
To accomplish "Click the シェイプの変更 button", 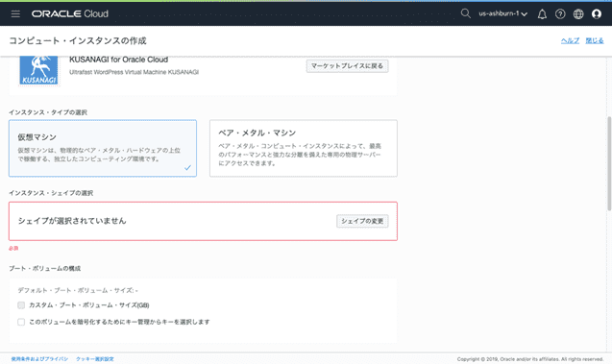I will [x=362, y=221].
